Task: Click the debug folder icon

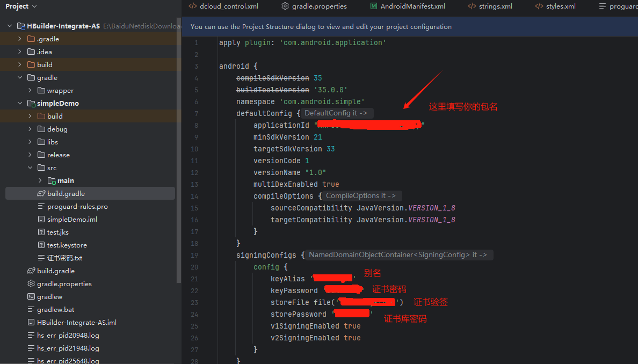Action: [41, 129]
